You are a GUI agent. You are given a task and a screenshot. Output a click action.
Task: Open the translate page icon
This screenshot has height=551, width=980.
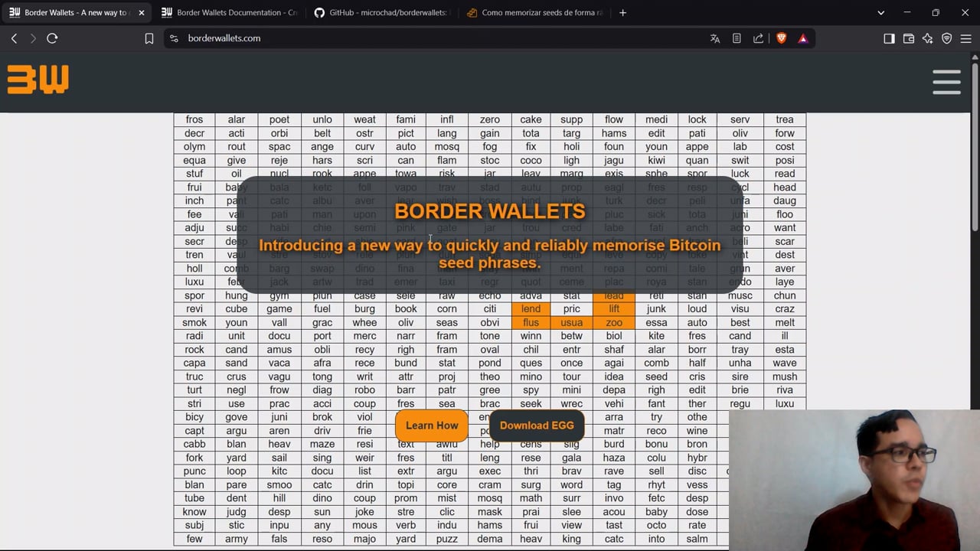pos(715,38)
